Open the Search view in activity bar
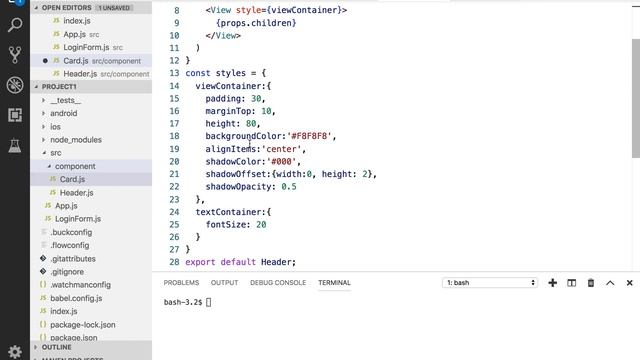 [x=15, y=25]
